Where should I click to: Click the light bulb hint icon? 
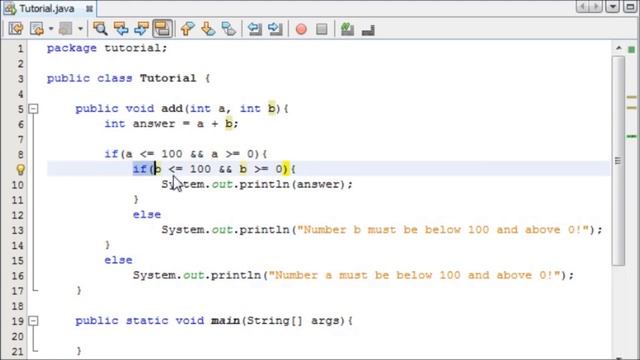pyautogui.click(x=20, y=169)
